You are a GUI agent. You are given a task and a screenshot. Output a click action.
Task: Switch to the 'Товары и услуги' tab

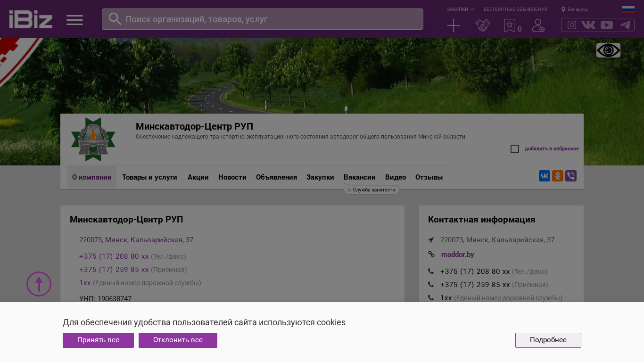click(x=149, y=177)
